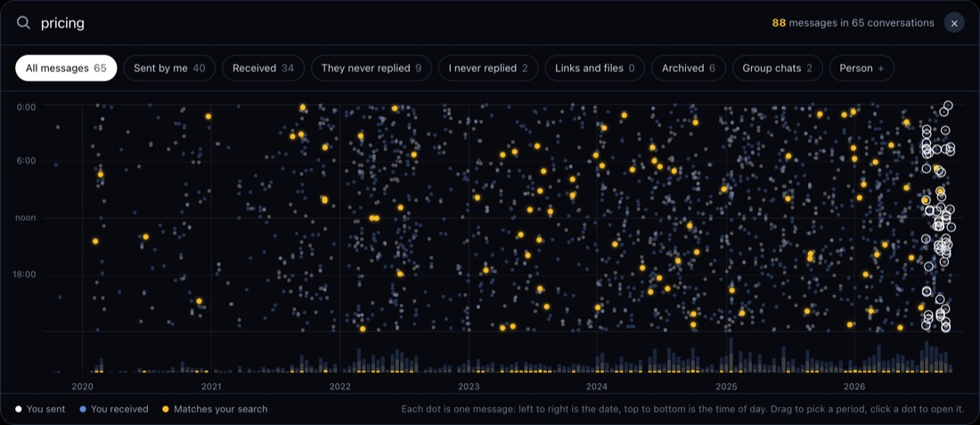The image size is (980, 425).
Task: Click the 2022 year axis label
Action: coord(340,387)
